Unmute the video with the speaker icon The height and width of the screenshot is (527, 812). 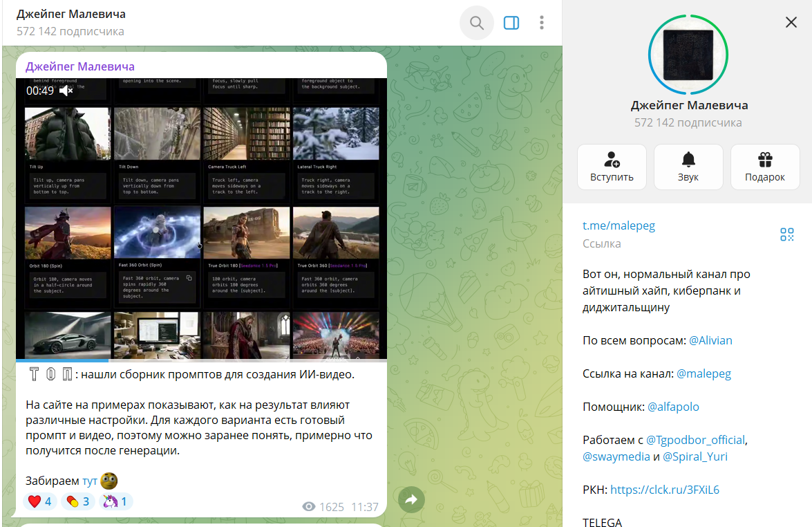[66, 91]
